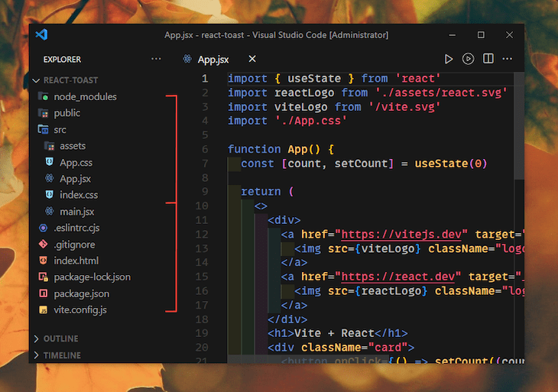Open App.jsx in the explorer tree
Image resolution: width=558 pixels, height=392 pixels.
pyautogui.click(x=75, y=179)
